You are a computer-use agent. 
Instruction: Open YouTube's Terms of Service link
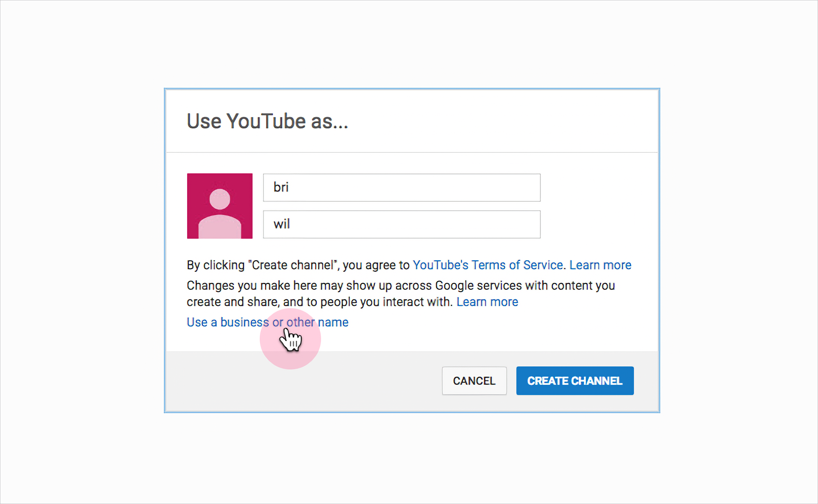click(488, 265)
